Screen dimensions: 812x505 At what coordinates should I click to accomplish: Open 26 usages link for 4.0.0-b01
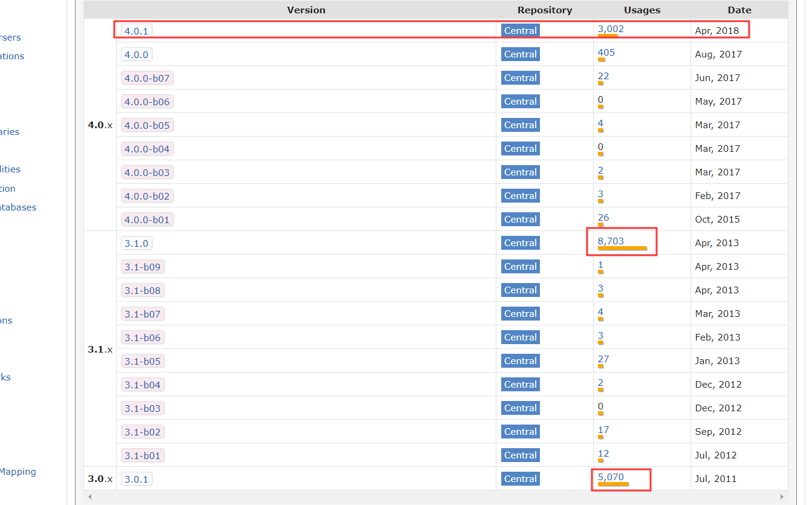(603, 218)
